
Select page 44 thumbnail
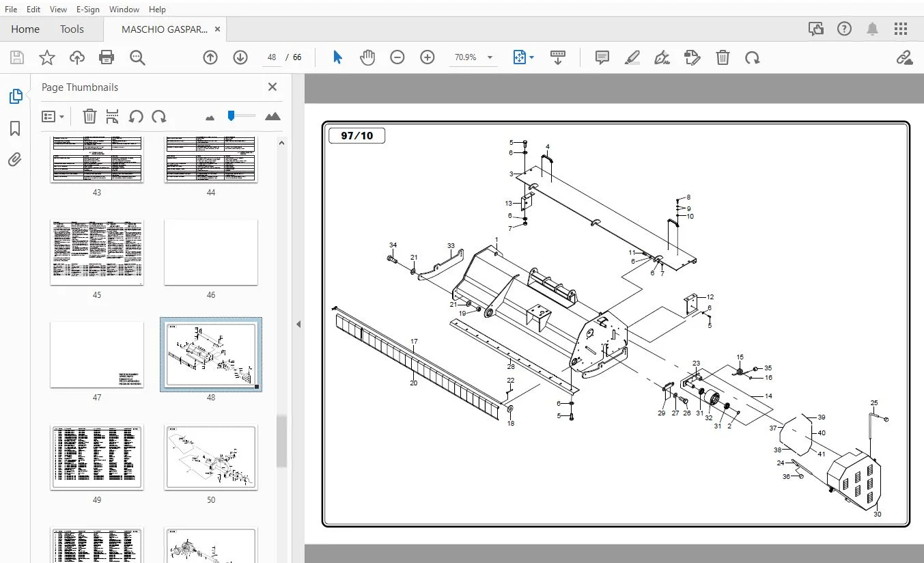click(x=211, y=159)
